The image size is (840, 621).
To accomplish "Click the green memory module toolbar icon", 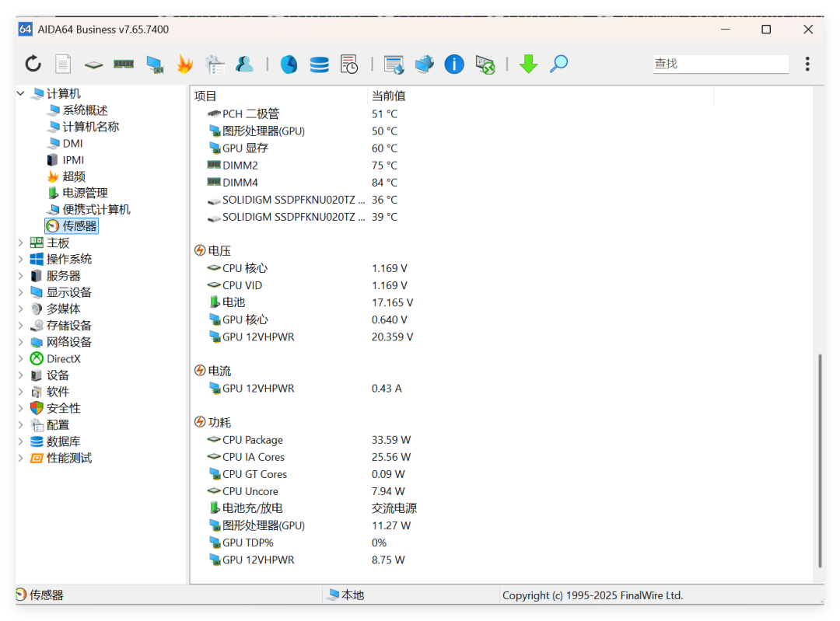I will click(x=124, y=64).
